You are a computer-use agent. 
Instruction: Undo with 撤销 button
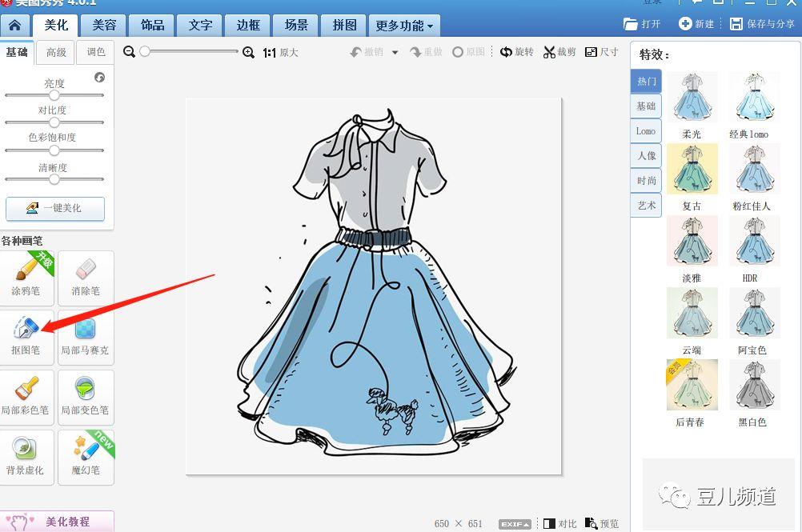pyautogui.click(x=367, y=52)
